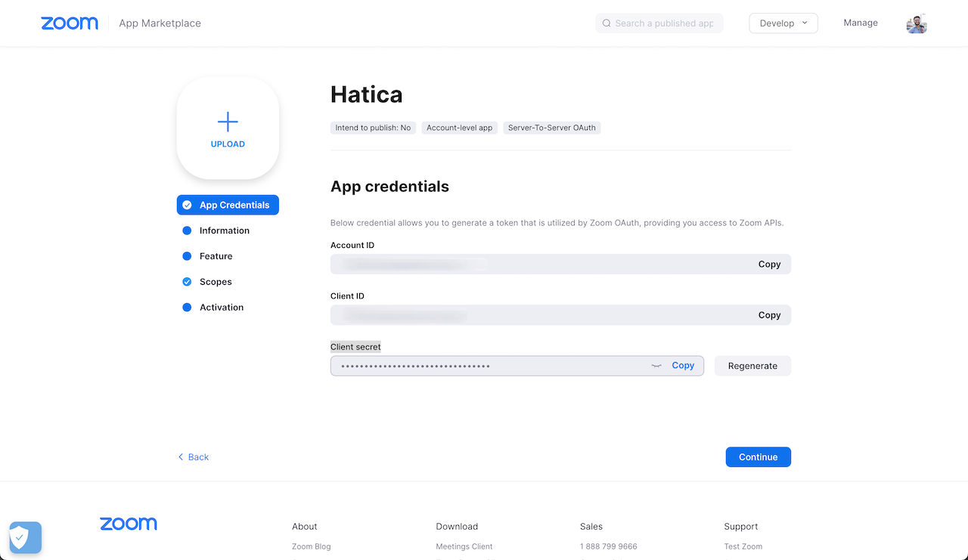The width and height of the screenshot is (968, 560).
Task: Go to Feature step
Action: coord(216,256)
